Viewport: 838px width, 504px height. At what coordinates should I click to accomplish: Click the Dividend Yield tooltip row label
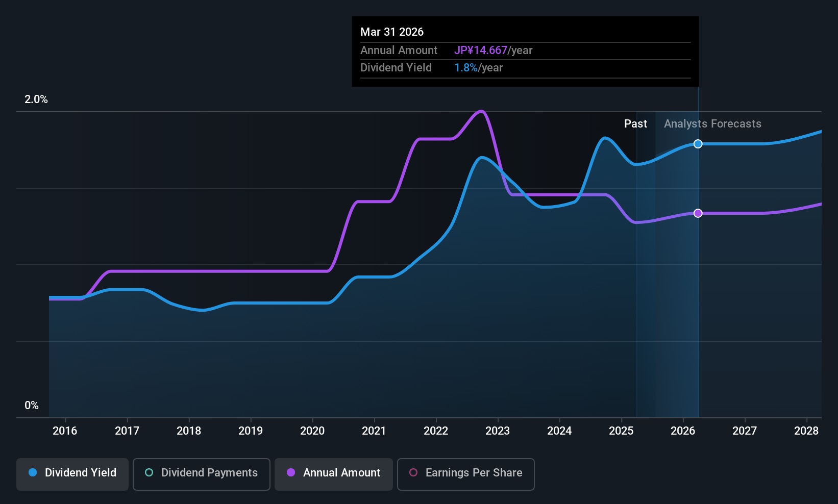click(x=396, y=68)
